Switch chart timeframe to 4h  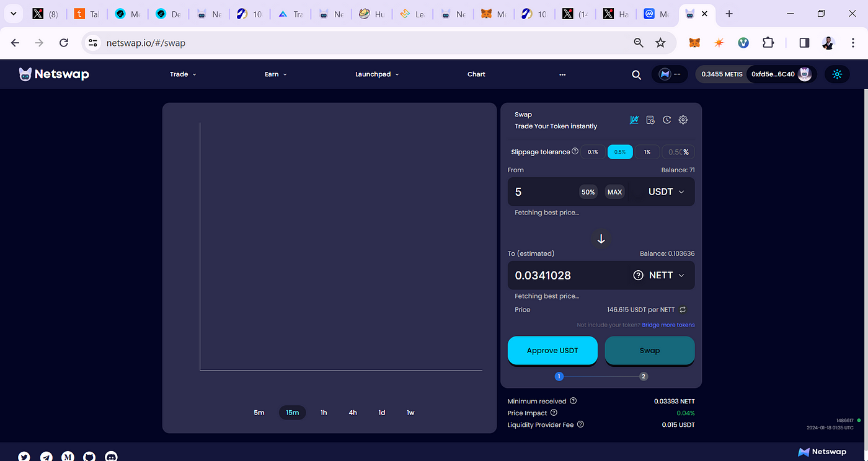tap(353, 413)
